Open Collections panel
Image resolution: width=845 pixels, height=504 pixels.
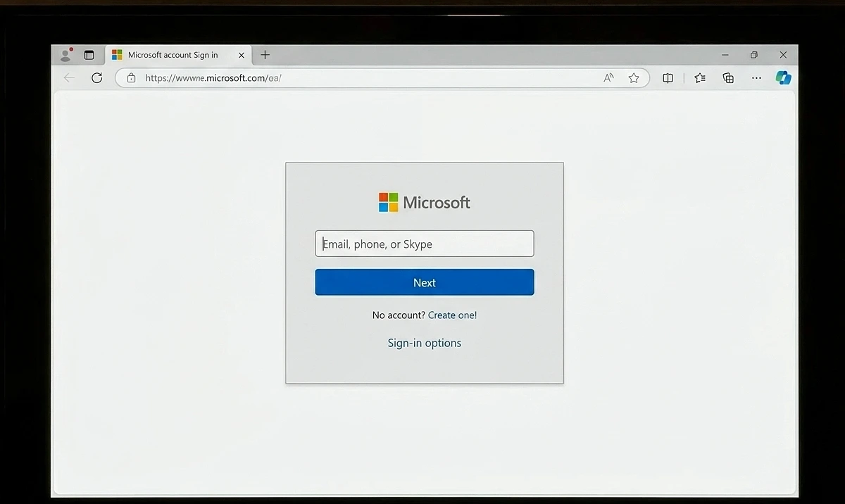pos(728,78)
